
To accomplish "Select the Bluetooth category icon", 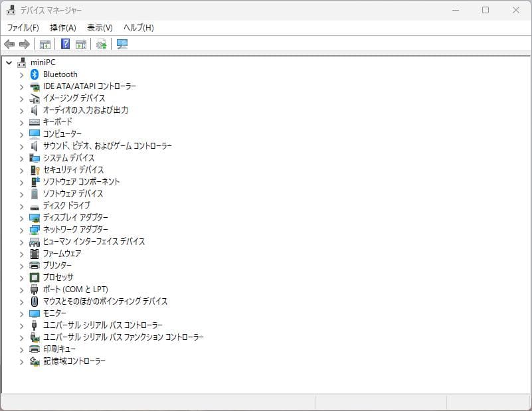I will click(35, 74).
